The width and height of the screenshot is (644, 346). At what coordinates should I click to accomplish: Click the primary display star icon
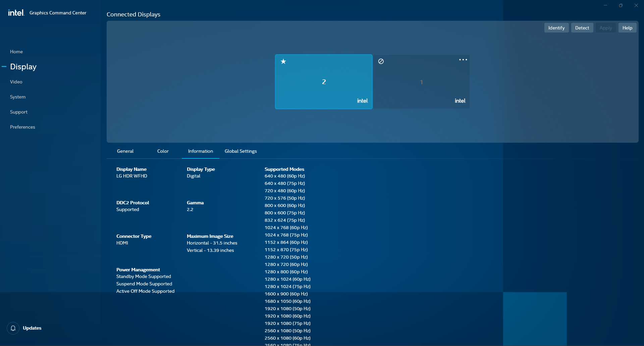point(283,61)
